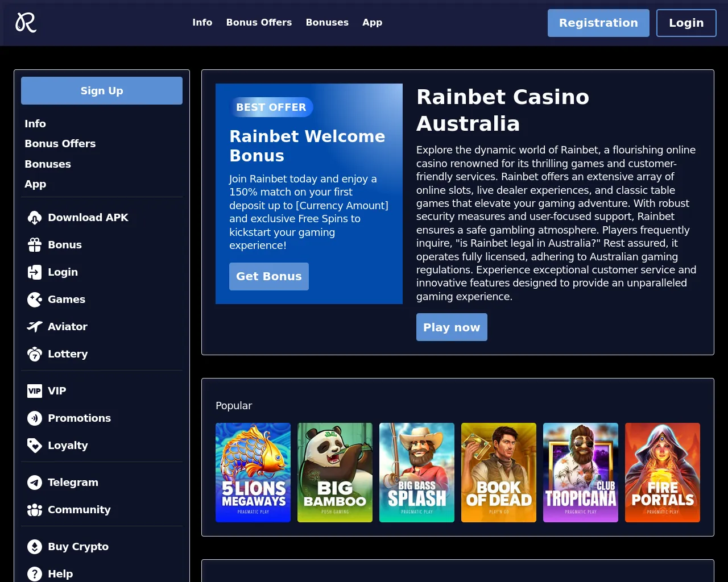The image size is (728, 582).
Task: Open Info in the sidebar menu
Action: coord(35,124)
